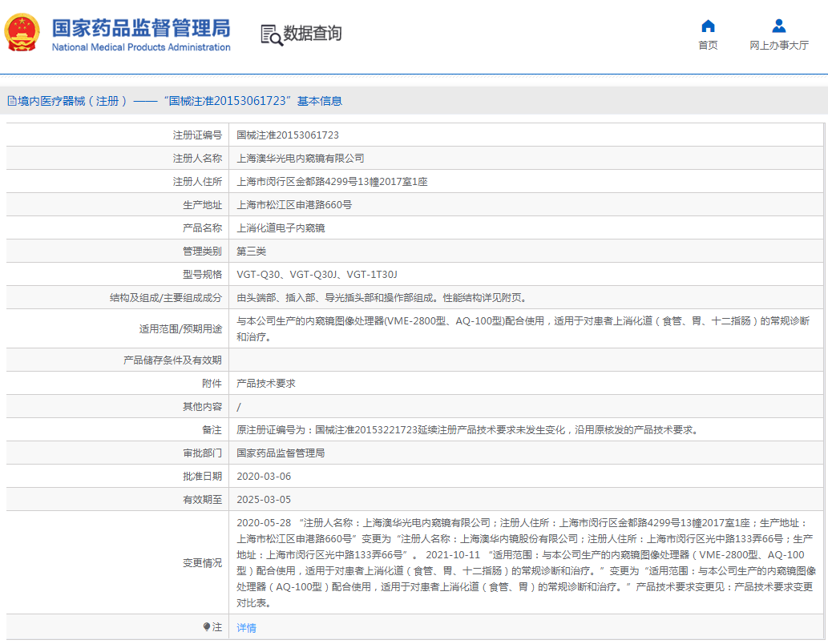828x644 pixels.
Task: Click the 首页 text label
Action: (x=708, y=46)
